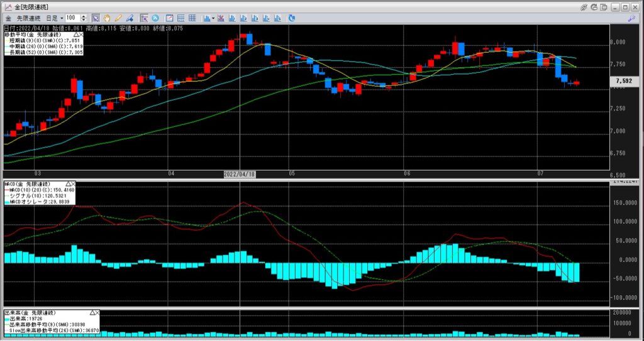Screen dimensions: 644x341
Task: Activate the hand pan tool
Action: tap(106, 18)
